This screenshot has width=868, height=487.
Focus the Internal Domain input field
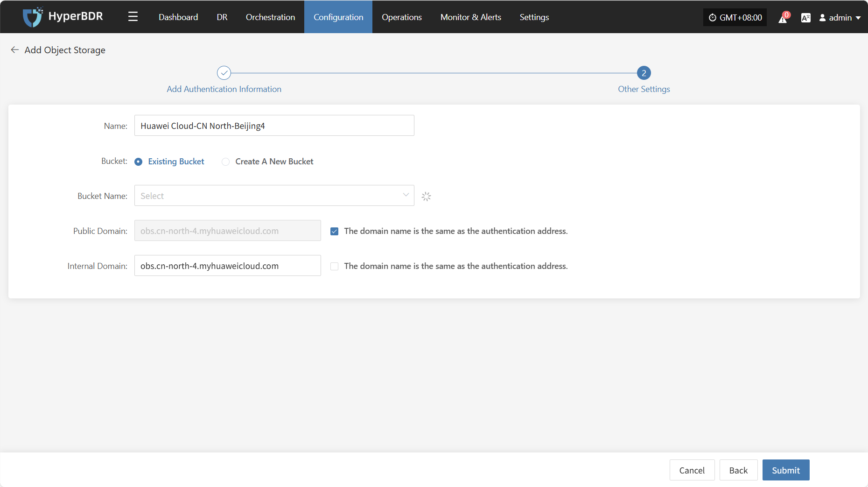(x=228, y=266)
